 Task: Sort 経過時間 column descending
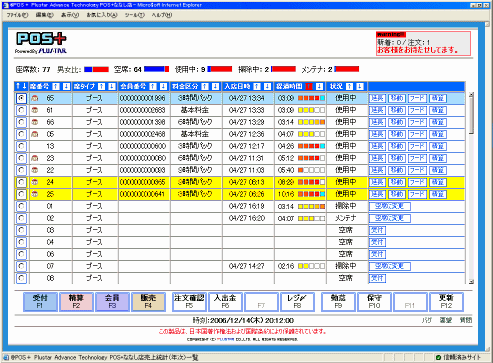tap(319, 87)
